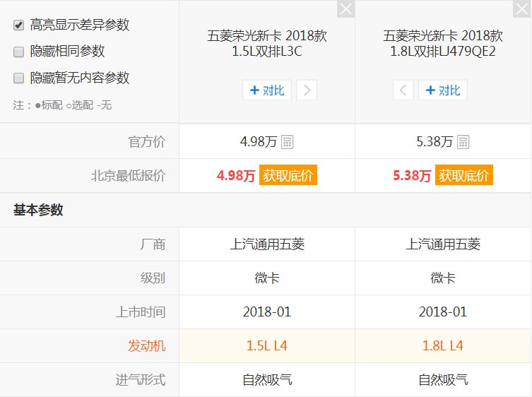Screen dimensions: 532x397
Task: Click 获取底价 for the 4.98万 model
Action: point(288,175)
